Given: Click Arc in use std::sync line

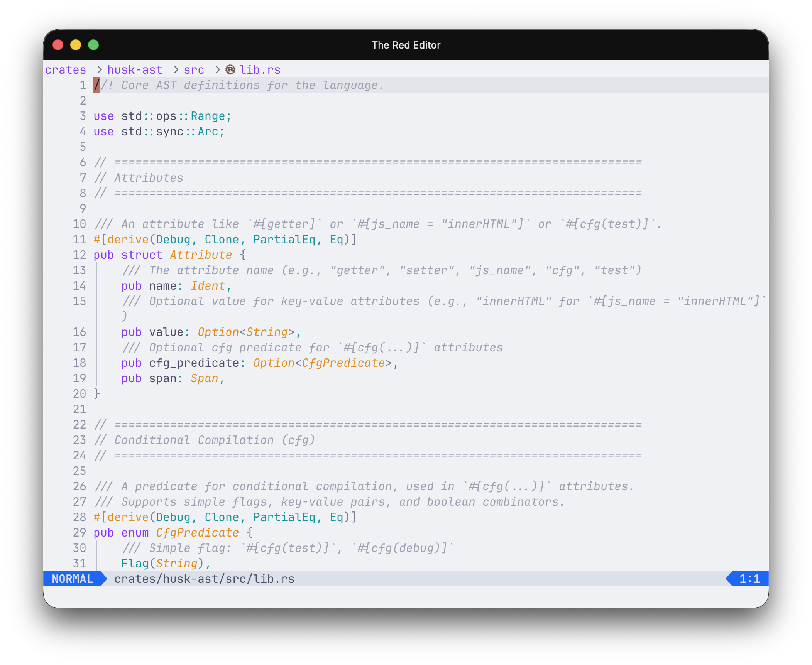Looking at the screenshot, I should [208, 131].
